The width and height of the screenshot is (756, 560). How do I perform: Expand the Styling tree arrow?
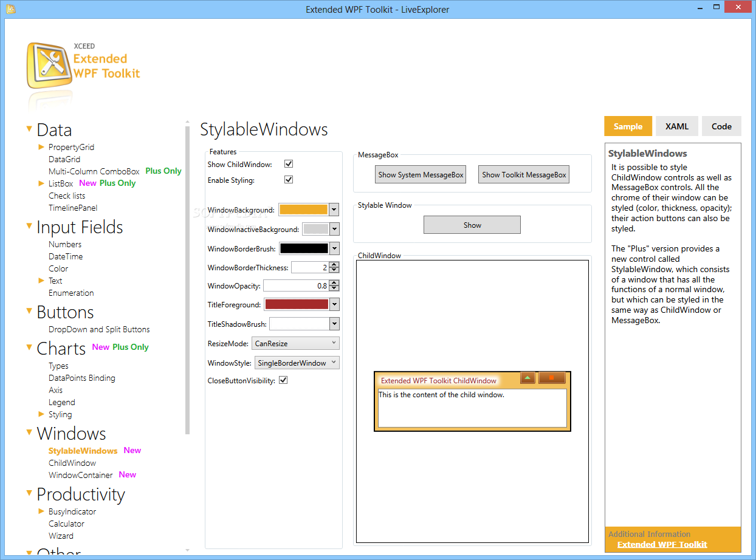(x=41, y=414)
